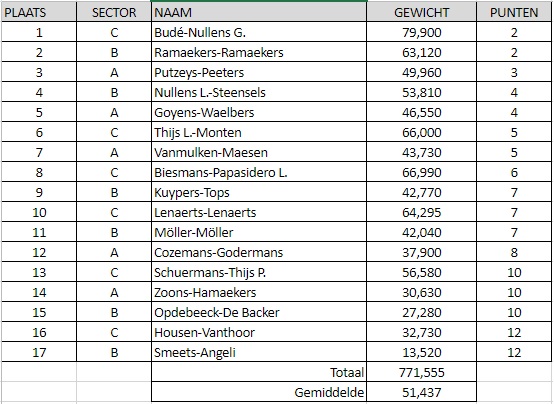
Task: Click the cell with Putzeys-Peeters
Action: (x=259, y=72)
